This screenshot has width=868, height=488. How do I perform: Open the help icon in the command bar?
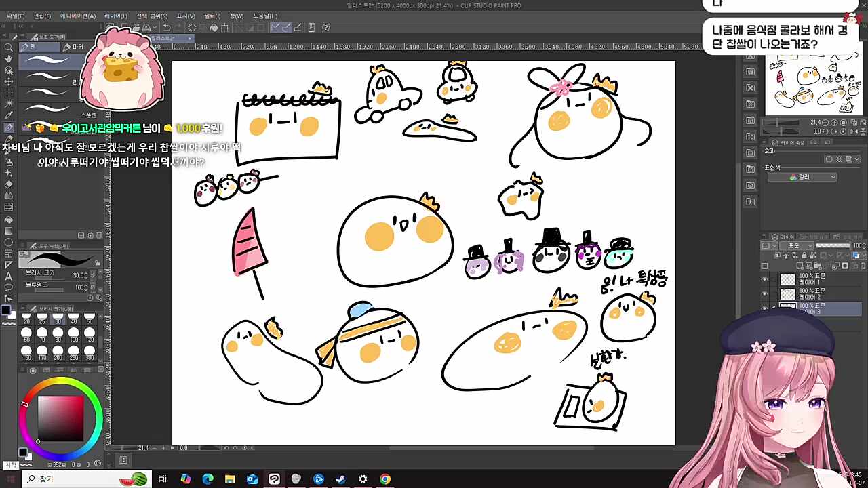coord(326,28)
